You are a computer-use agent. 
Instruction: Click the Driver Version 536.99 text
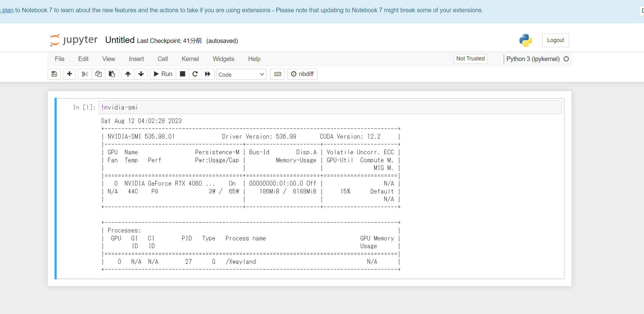pyautogui.click(x=259, y=136)
